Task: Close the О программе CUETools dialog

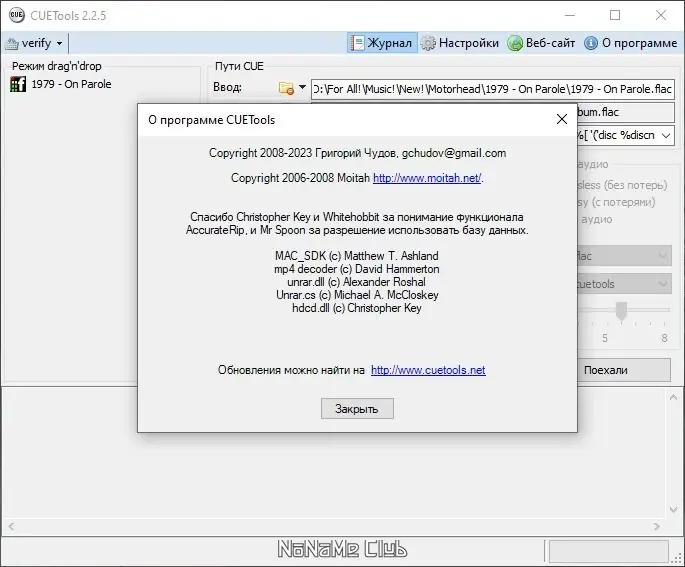Action: (x=562, y=119)
